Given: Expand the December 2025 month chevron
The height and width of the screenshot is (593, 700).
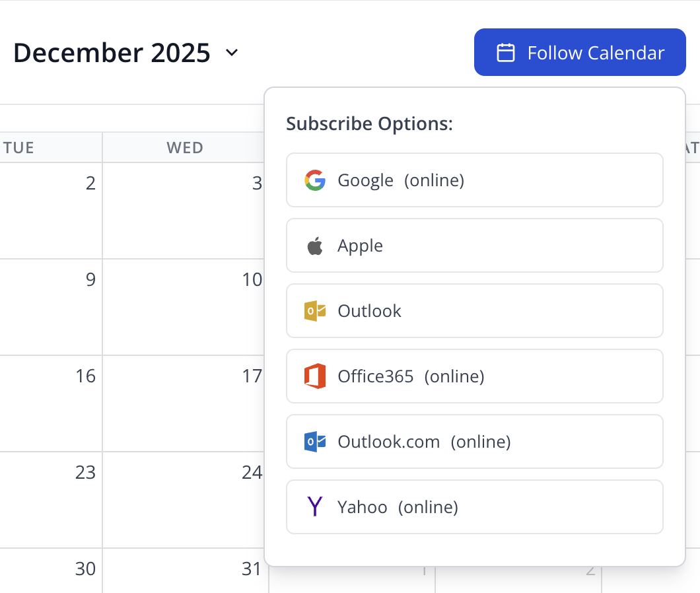Looking at the screenshot, I should tap(232, 53).
